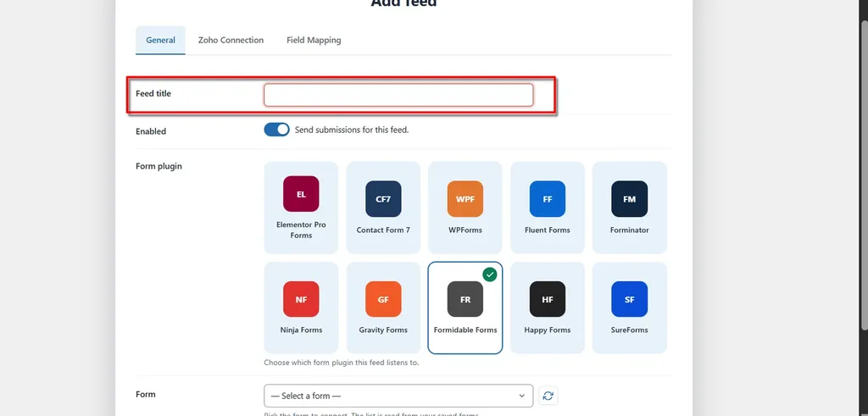This screenshot has width=868, height=416.
Task: Select the Fluent Forms FF icon
Action: pyautogui.click(x=547, y=199)
